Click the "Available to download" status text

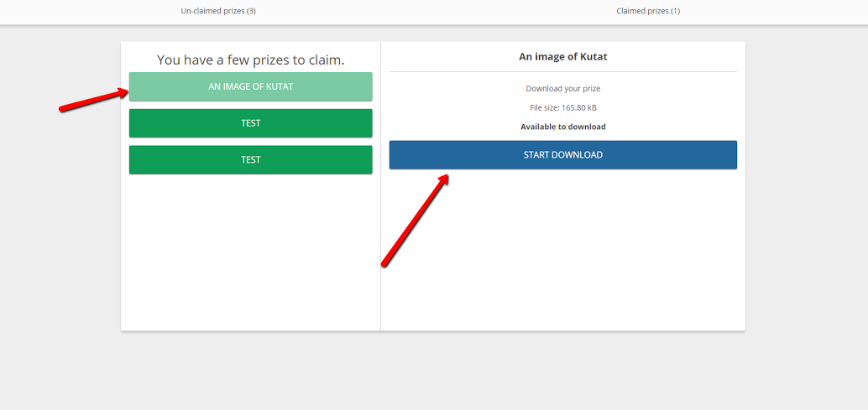tap(563, 127)
